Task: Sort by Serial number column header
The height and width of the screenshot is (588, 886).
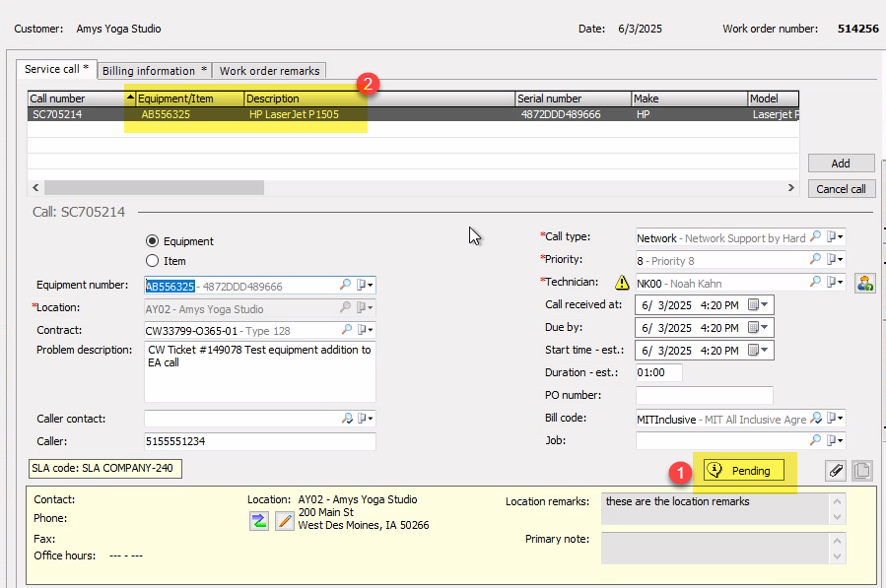Action: [573, 98]
